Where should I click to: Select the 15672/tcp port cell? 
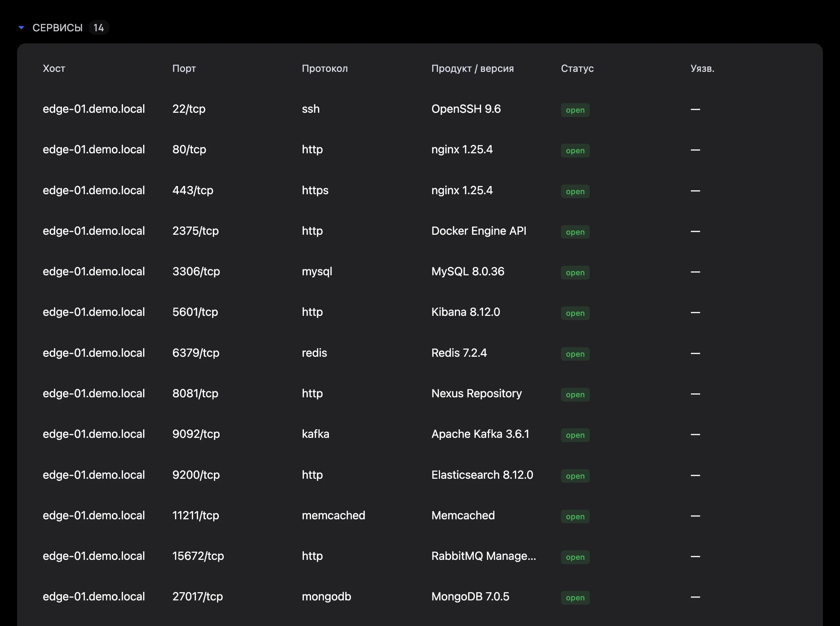tap(198, 556)
